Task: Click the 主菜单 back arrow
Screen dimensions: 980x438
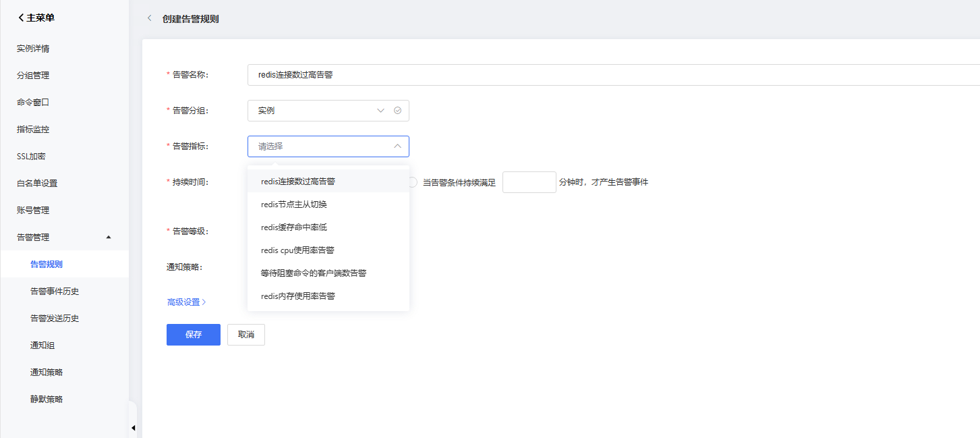Action: coord(21,18)
